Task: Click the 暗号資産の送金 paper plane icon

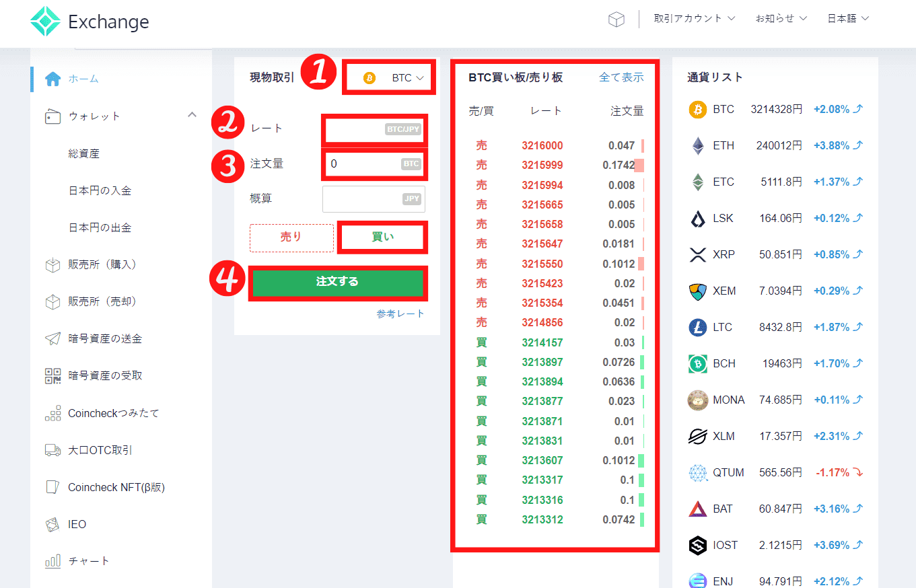Action: (x=52, y=338)
